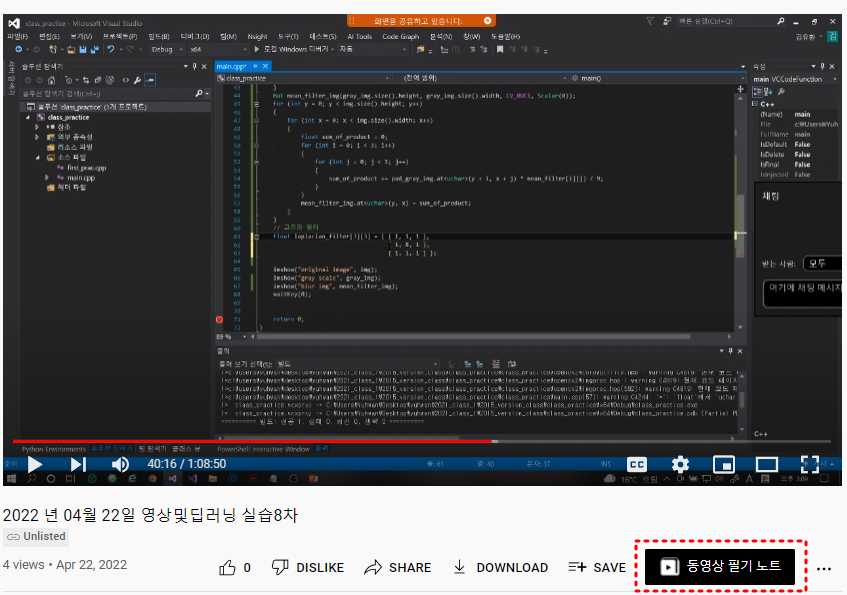Open the 빌드 output source dropdown
This screenshot has height=595, width=847.
pyautogui.click(x=358, y=364)
